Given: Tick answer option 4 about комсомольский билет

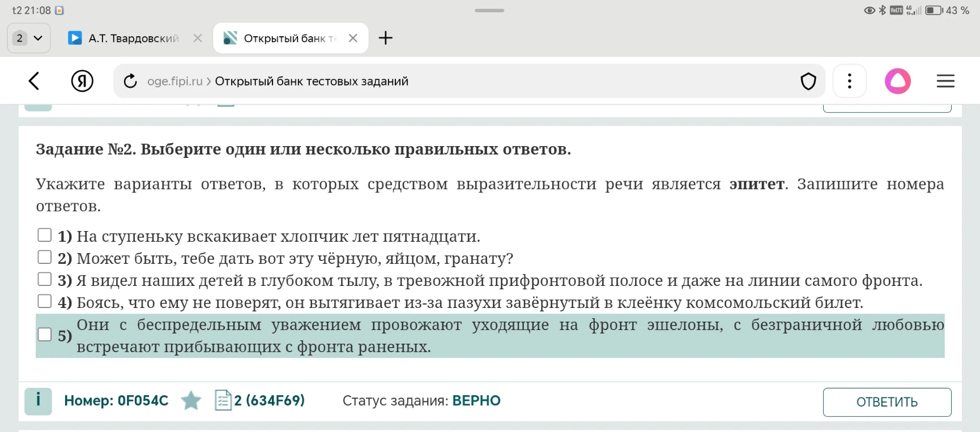Looking at the screenshot, I should pos(45,301).
